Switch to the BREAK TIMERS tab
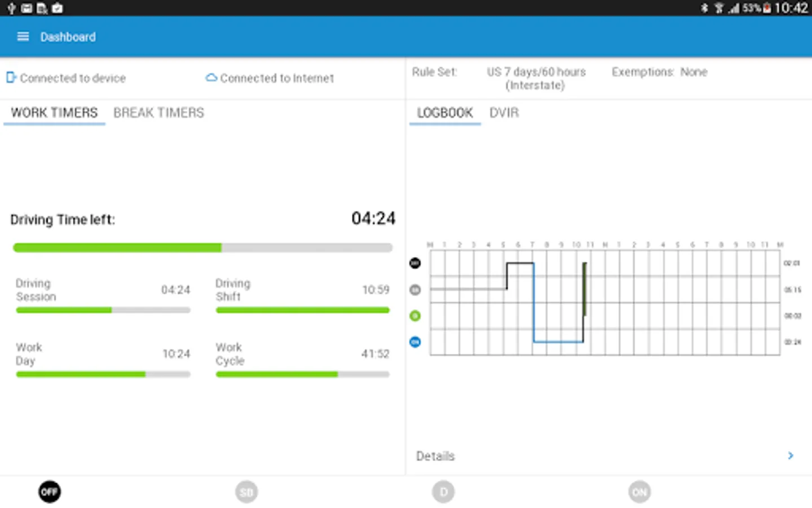812x508 pixels. click(159, 113)
